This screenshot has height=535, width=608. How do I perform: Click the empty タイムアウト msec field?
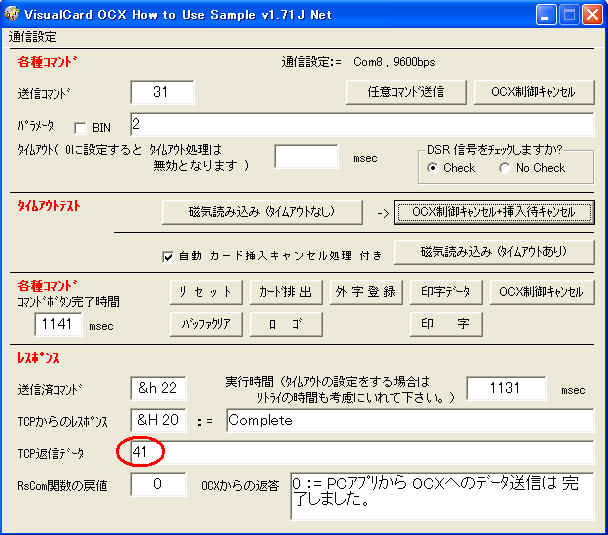[x=306, y=157]
